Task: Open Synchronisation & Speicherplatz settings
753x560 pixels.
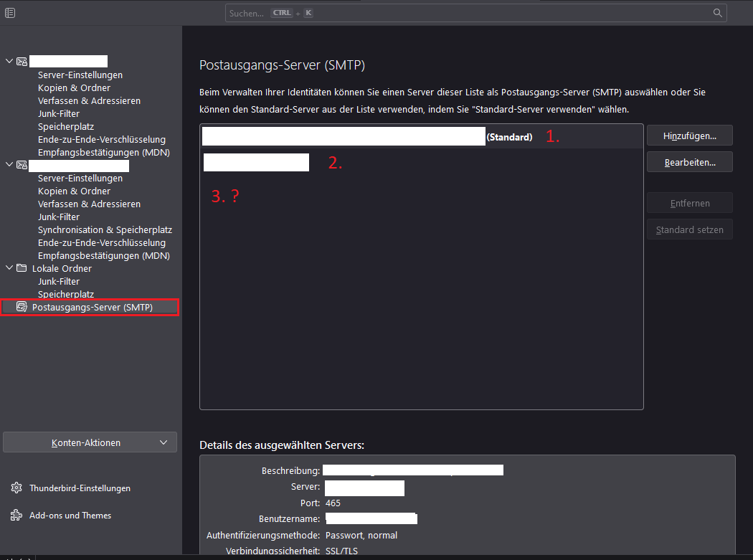Action: click(105, 229)
